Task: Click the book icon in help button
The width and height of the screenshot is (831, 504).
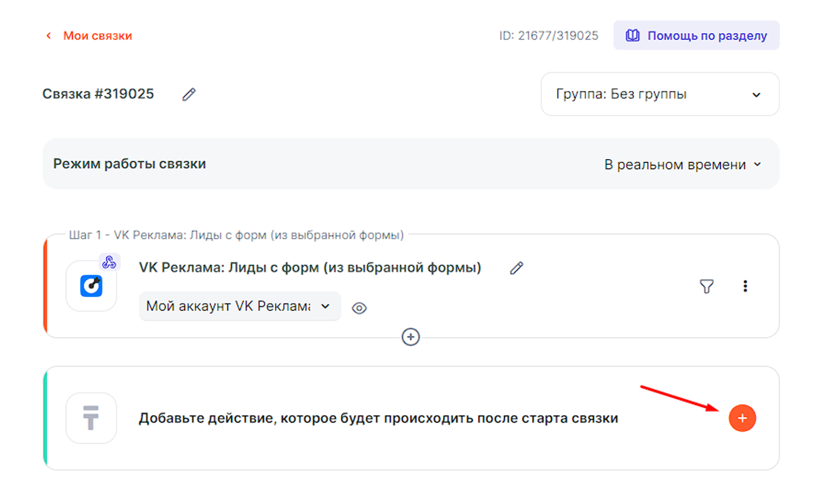Action: (632, 36)
